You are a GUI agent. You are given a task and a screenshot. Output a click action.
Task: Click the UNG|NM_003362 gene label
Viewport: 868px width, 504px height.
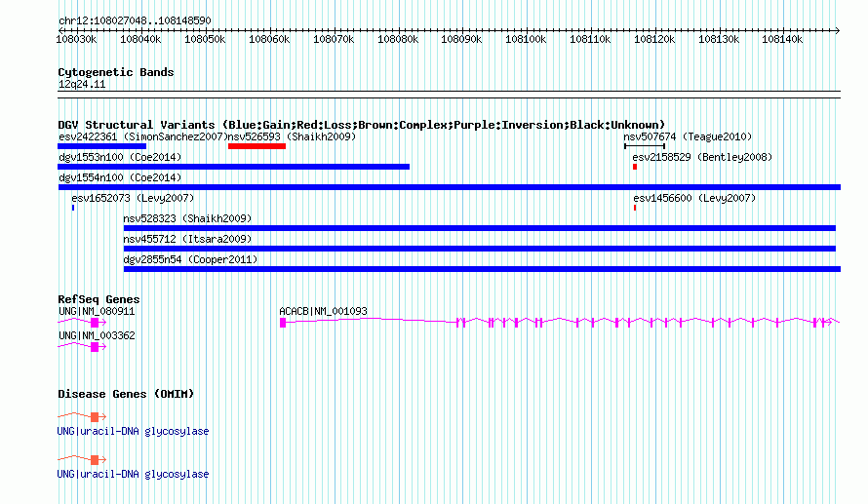[97, 335]
